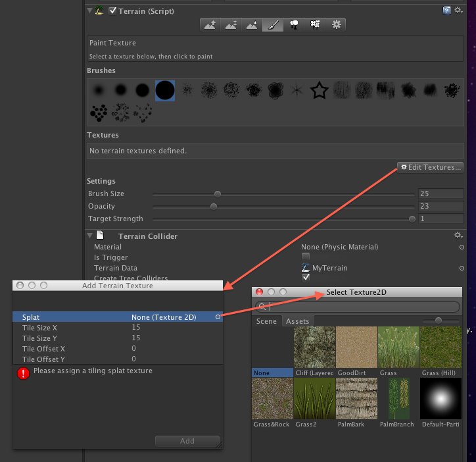Select the Smooth Height terrain tool

point(252,25)
